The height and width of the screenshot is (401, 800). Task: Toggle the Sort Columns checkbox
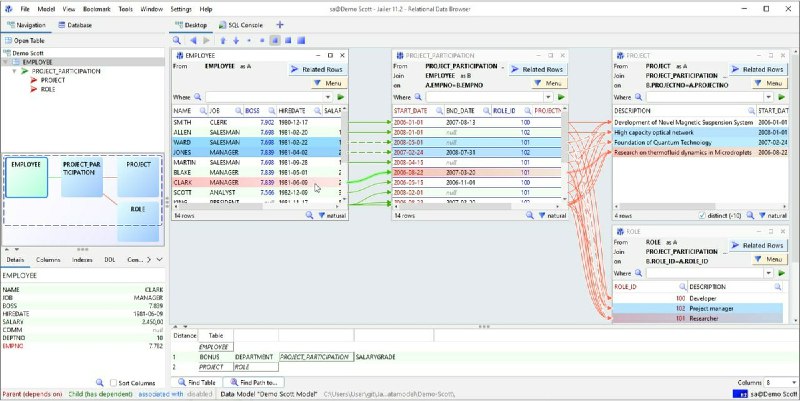pos(113,383)
